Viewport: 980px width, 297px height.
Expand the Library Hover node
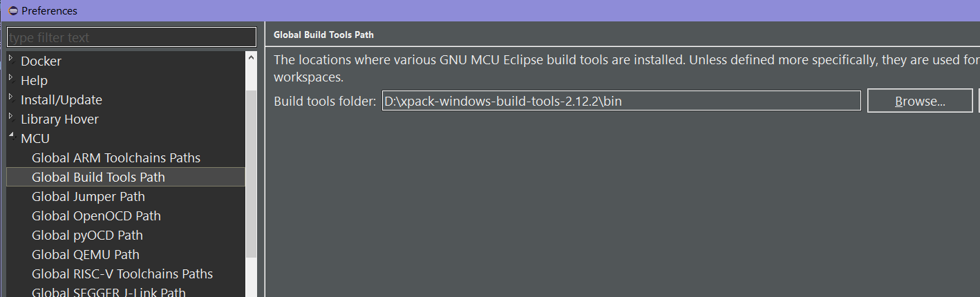tap(11, 117)
